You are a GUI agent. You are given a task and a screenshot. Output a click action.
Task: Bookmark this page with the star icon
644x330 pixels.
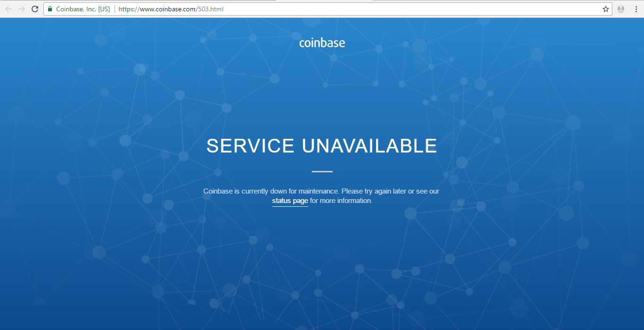coord(606,9)
